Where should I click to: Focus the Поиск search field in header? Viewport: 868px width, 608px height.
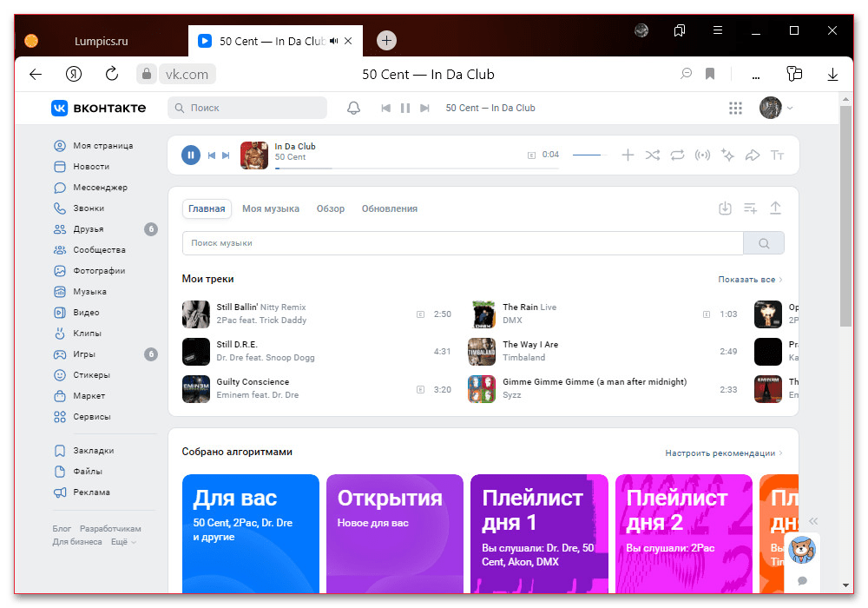pyautogui.click(x=247, y=108)
